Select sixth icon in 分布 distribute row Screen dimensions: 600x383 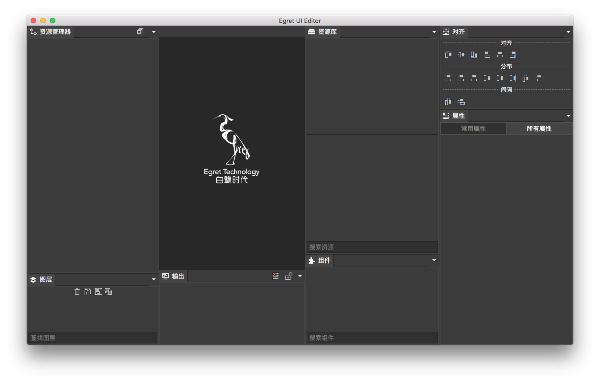[x=513, y=78]
